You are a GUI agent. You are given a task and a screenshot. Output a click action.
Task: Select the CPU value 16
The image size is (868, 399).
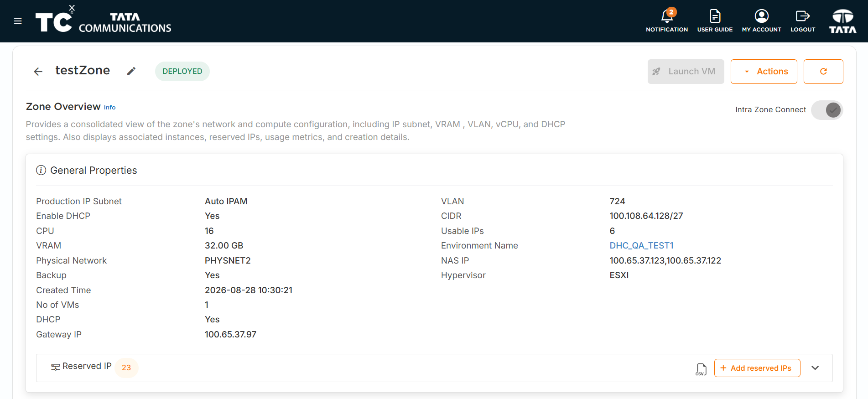coord(209,231)
